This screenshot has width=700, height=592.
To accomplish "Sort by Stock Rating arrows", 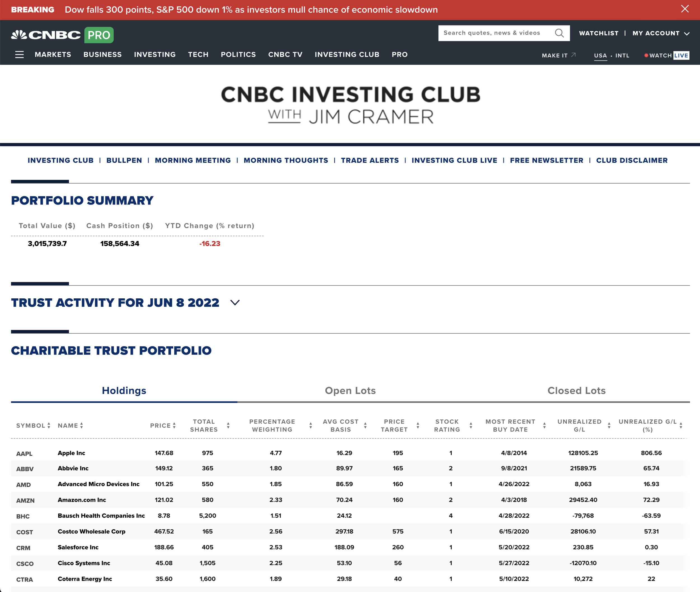I will 471,426.
